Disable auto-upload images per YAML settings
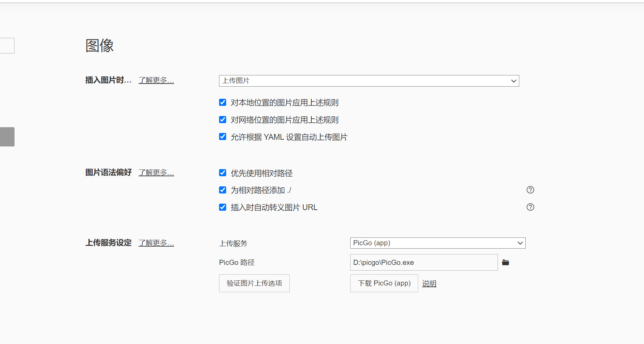Image resolution: width=644 pixels, height=344 pixels. 222,137
